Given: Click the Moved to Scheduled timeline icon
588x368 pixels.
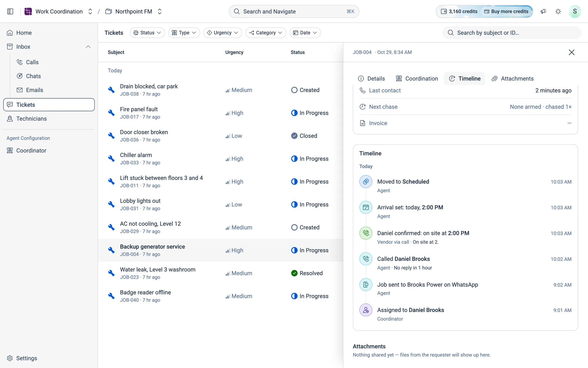Looking at the screenshot, I should pos(366,182).
